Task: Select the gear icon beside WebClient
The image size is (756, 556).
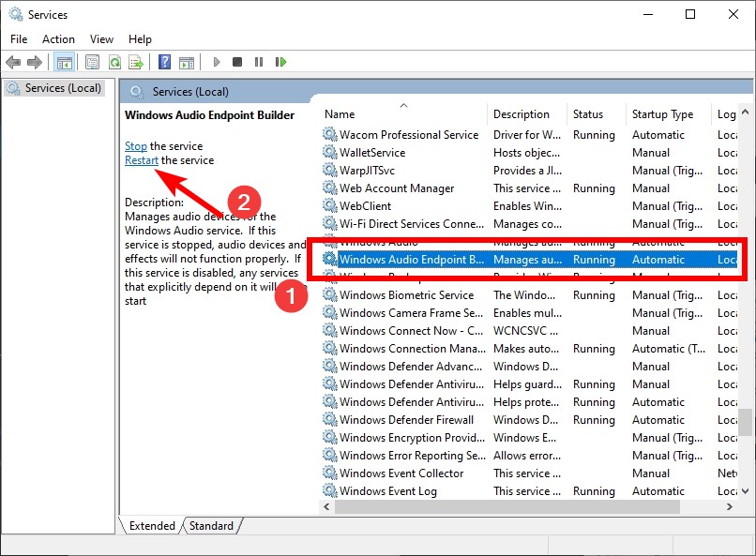Action: 330,205
